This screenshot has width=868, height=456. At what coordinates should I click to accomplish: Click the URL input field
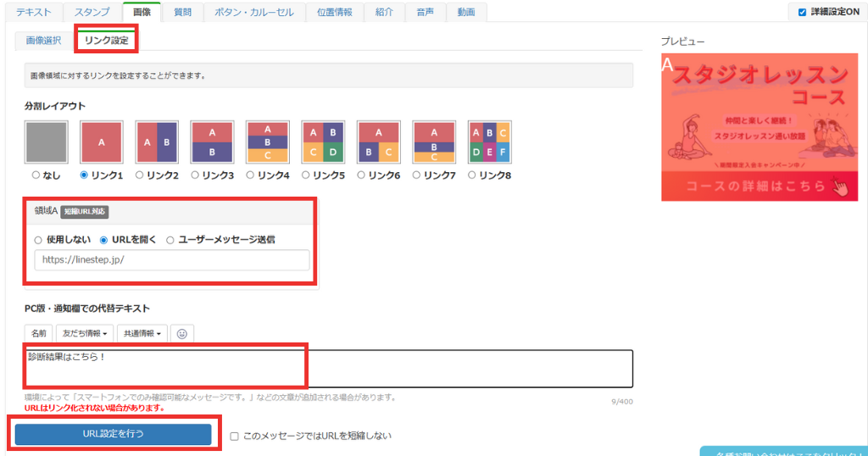click(172, 260)
